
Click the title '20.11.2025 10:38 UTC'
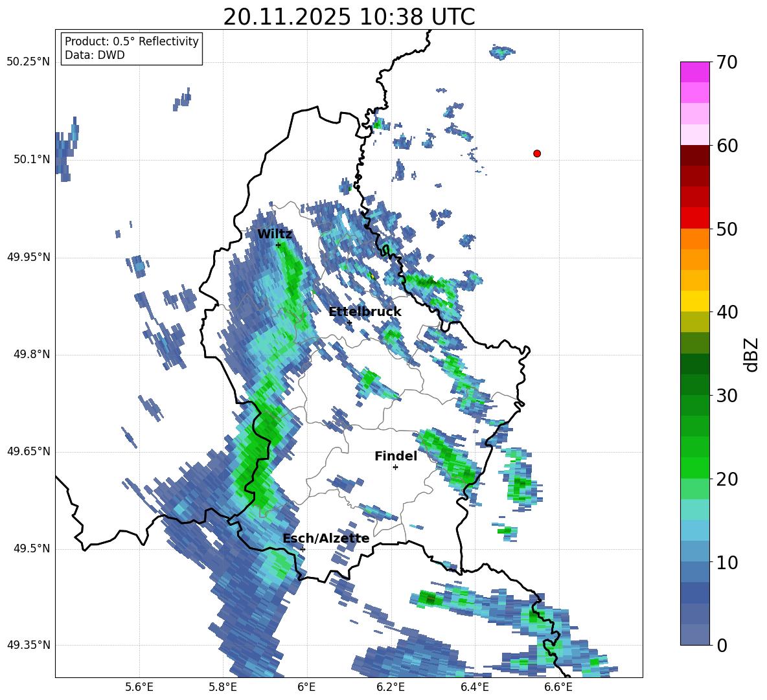(349, 17)
